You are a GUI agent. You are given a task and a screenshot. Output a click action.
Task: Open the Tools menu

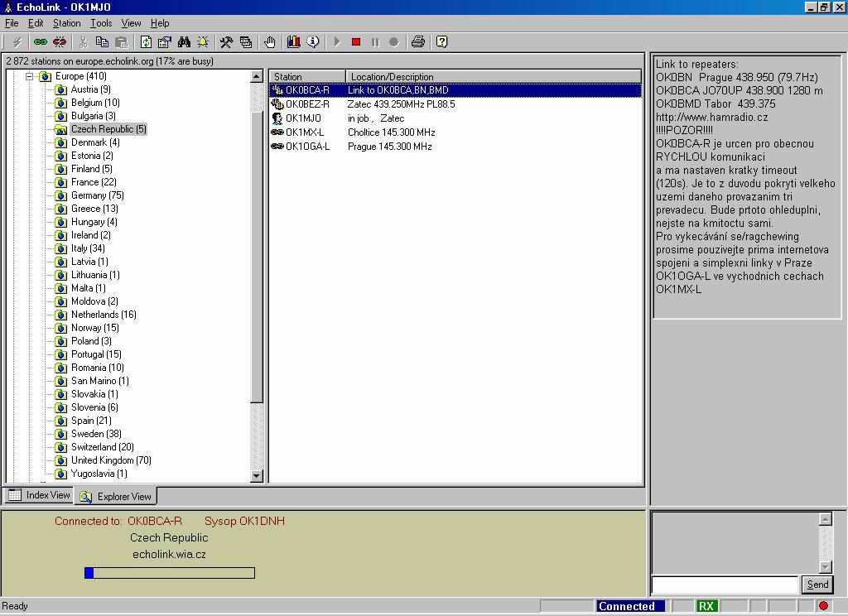(101, 23)
